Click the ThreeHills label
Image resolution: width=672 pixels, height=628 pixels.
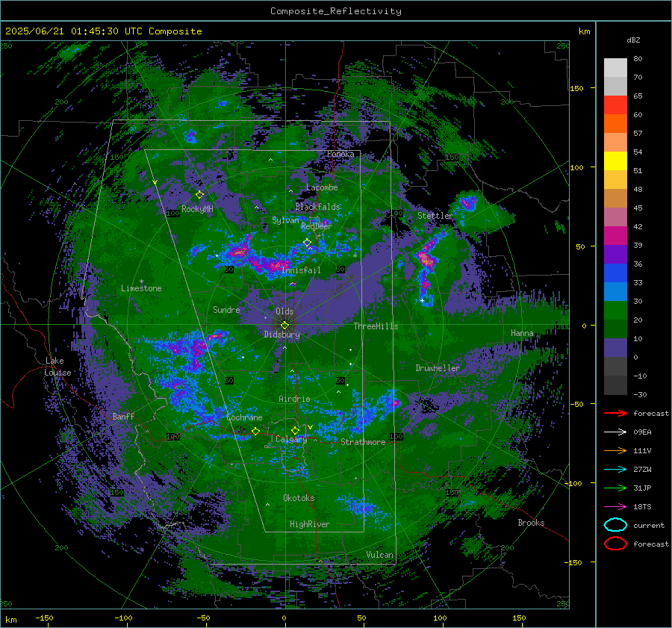pyautogui.click(x=376, y=326)
